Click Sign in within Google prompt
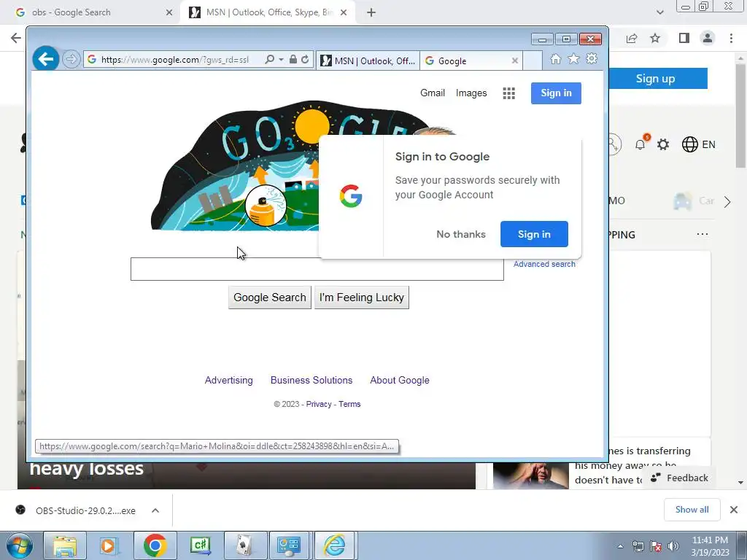Viewport: 747px width, 560px height. coord(534,234)
